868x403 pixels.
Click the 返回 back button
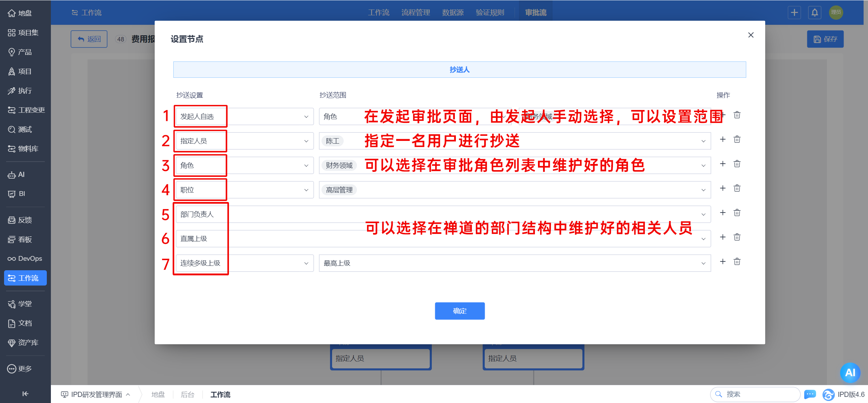pos(89,39)
